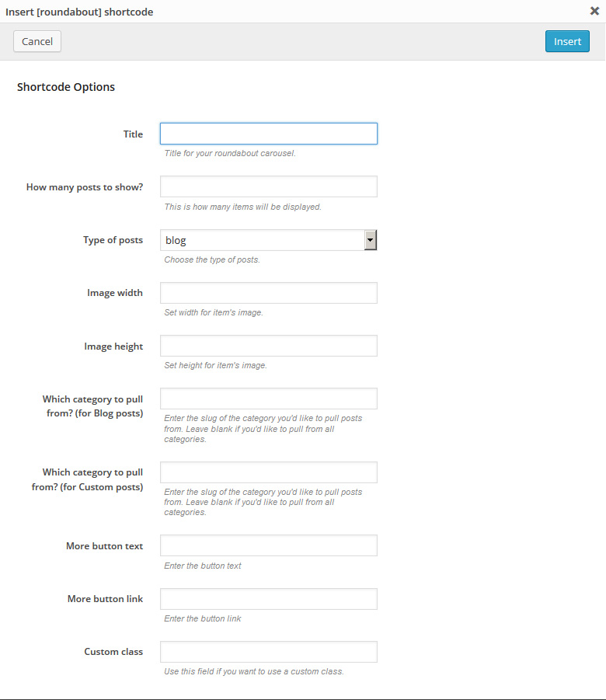Screen dimensions: 606x700
Task: Click the More button text input
Action: coord(268,545)
